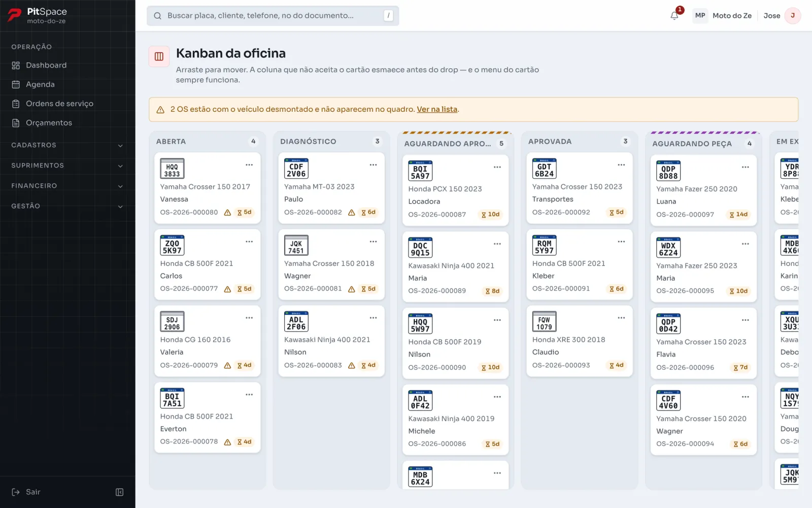Click the slash shortcut key badge
Viewport: 812px width, 508px height.
[x=388, y=16]
